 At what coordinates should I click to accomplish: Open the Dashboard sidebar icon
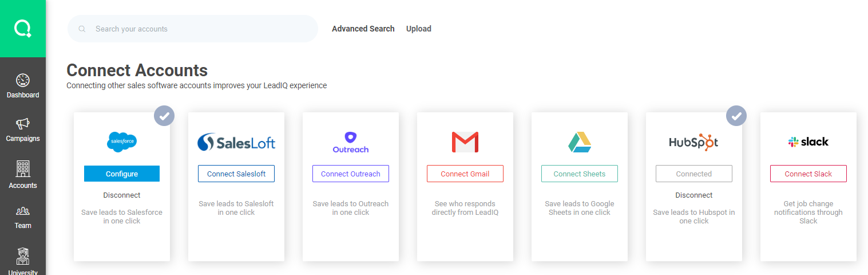23,81
